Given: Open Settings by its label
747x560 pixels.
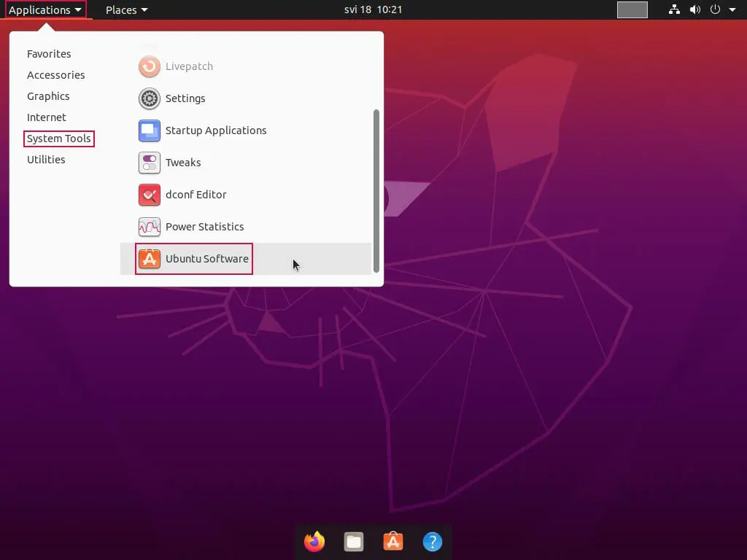Looking at the screenshot, I should [185, 98].
